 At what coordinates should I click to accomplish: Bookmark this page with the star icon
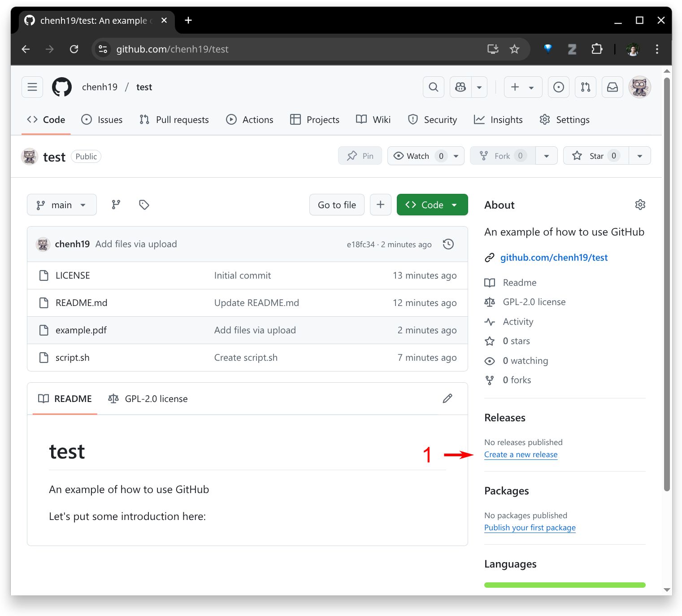tap(514, 49)
